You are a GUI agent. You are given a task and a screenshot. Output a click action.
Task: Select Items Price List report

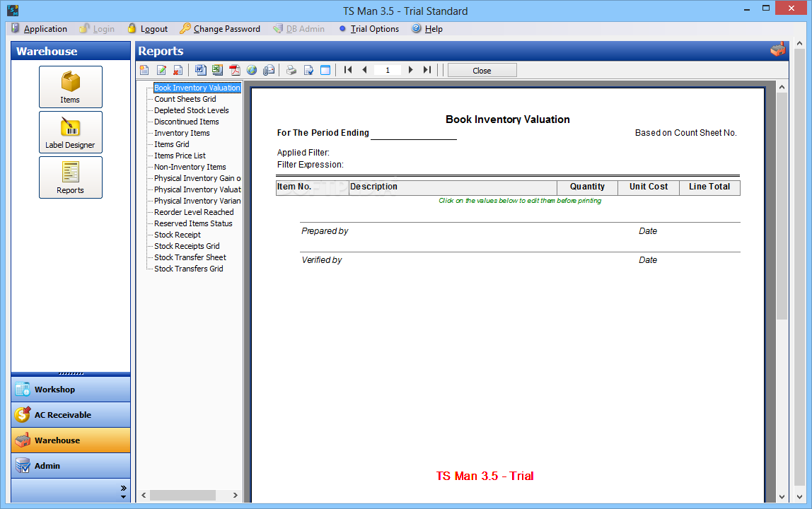(x=180, y=156)
